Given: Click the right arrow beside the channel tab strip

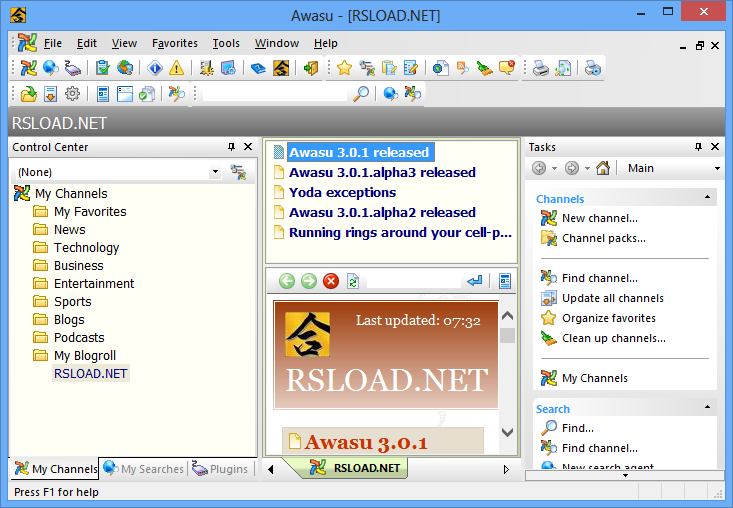Looking at the screenshot, I should point(506,469).
